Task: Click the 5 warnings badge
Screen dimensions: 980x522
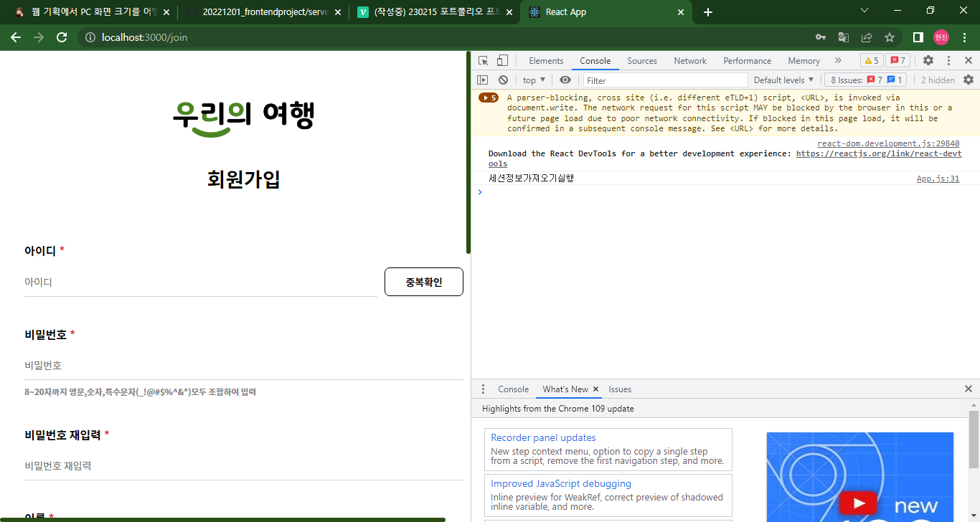Action: (872, 61)
